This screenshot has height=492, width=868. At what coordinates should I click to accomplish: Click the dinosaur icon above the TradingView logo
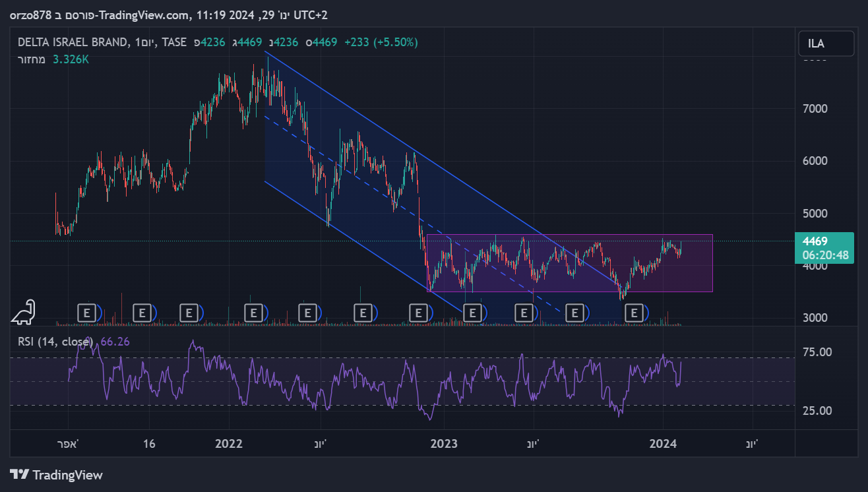coord(24,311)
